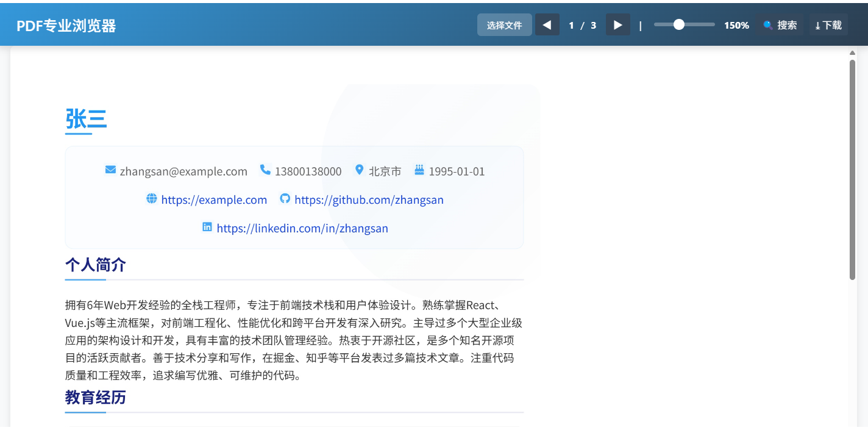Click the globe website icon

pos(152,198)
